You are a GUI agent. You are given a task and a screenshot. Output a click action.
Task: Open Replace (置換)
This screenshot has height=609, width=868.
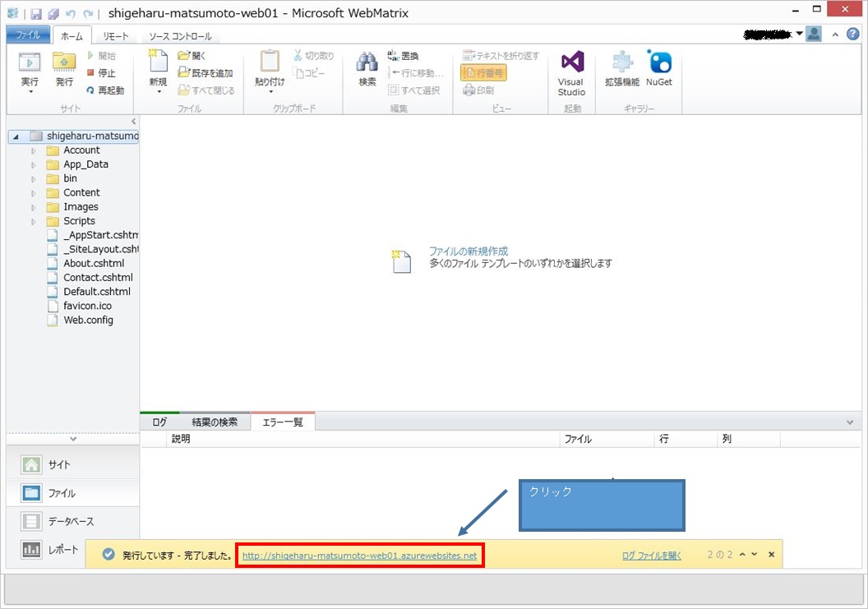tap(403, 56)
